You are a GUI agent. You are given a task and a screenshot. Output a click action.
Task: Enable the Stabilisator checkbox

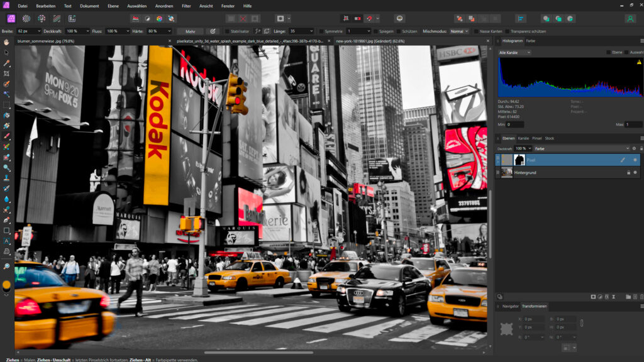pos(227,31)
